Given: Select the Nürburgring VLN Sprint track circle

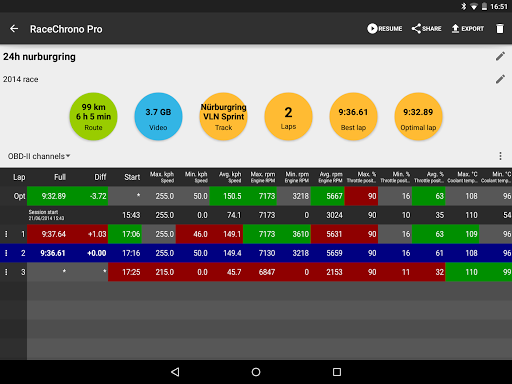Looking at the screenshot, I should 223,116.
